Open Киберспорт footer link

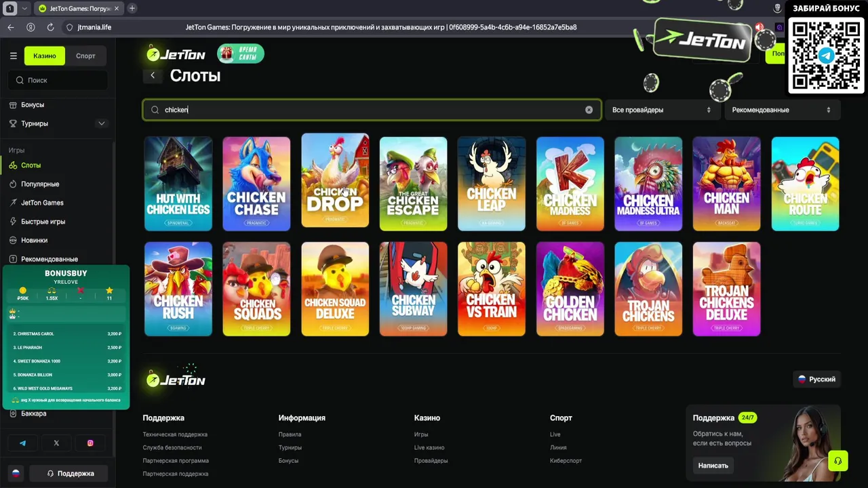pos(566,461)
